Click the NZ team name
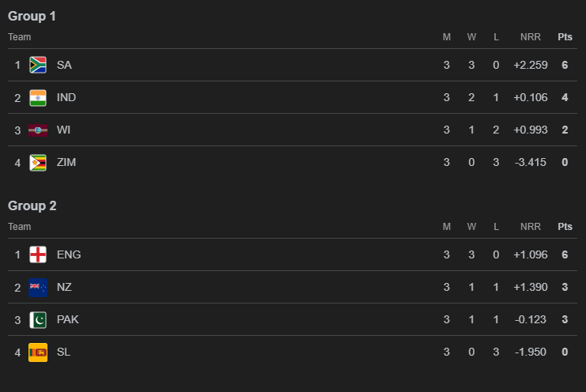586x392 pixels. [64, 287]
